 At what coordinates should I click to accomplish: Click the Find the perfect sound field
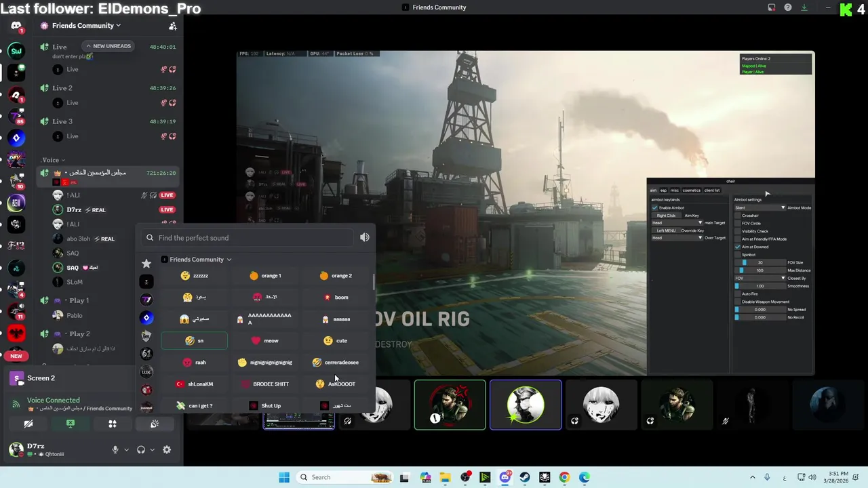[248, 238]
